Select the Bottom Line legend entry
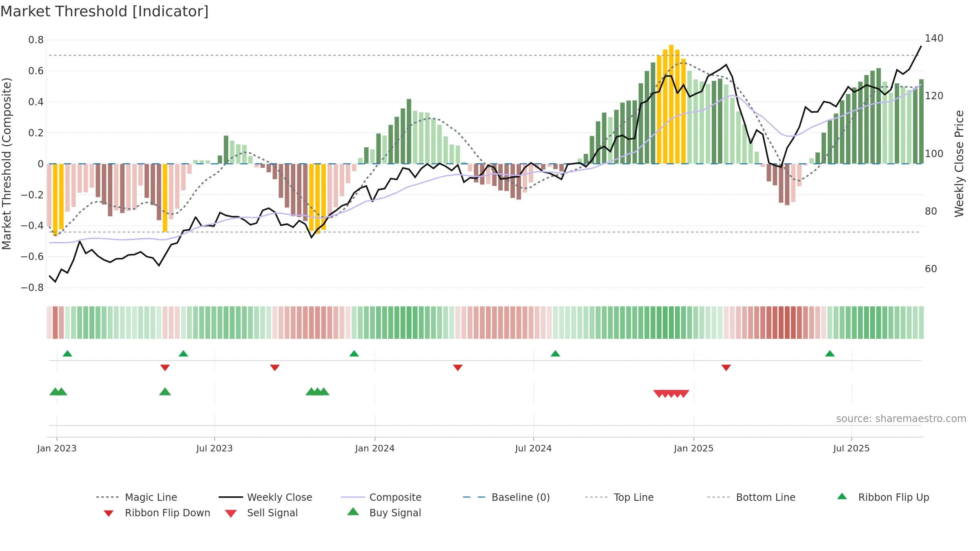This screenshot has height=551, width=980. tap(751, 497)
